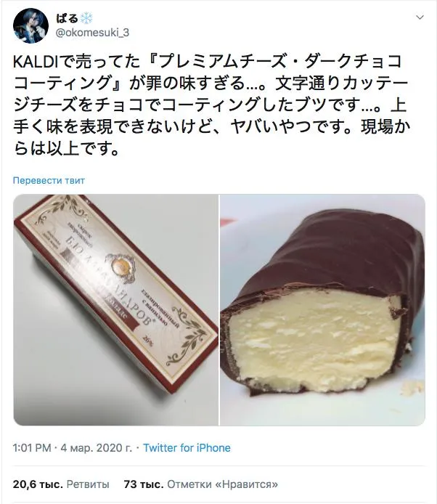Click the Отметки «Нравится» label

[x=222, y=484]
